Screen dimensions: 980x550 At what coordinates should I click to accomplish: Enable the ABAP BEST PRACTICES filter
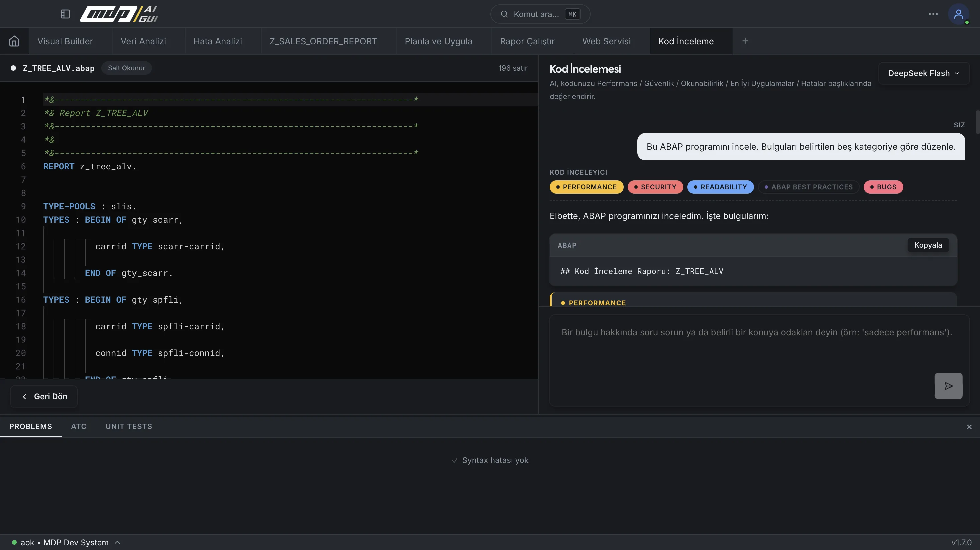coord(808,187)
